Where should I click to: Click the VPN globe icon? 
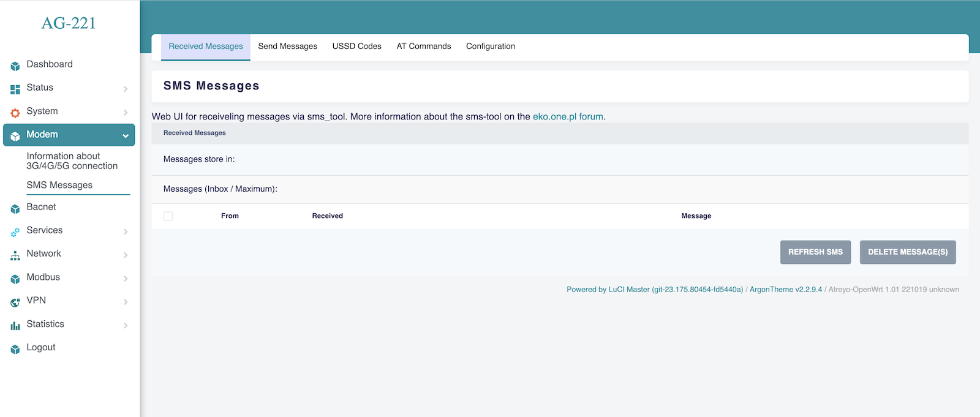(x=15, y=302)
